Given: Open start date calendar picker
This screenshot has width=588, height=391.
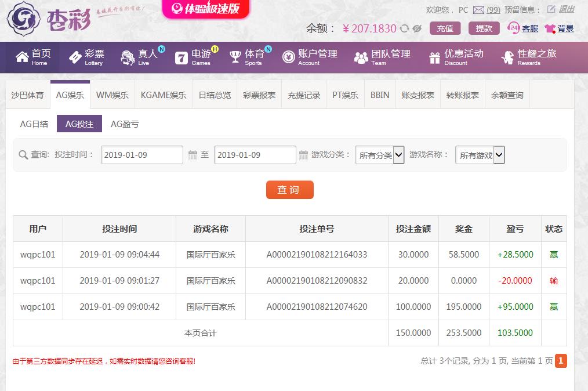Looking at the screenshot, I should (193, 155).
